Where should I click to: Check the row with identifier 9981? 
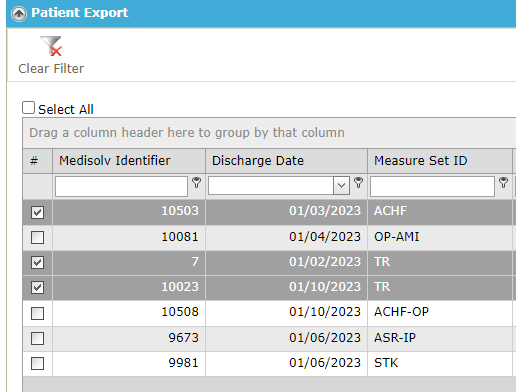pyautogui.click(x=37, y=363)
